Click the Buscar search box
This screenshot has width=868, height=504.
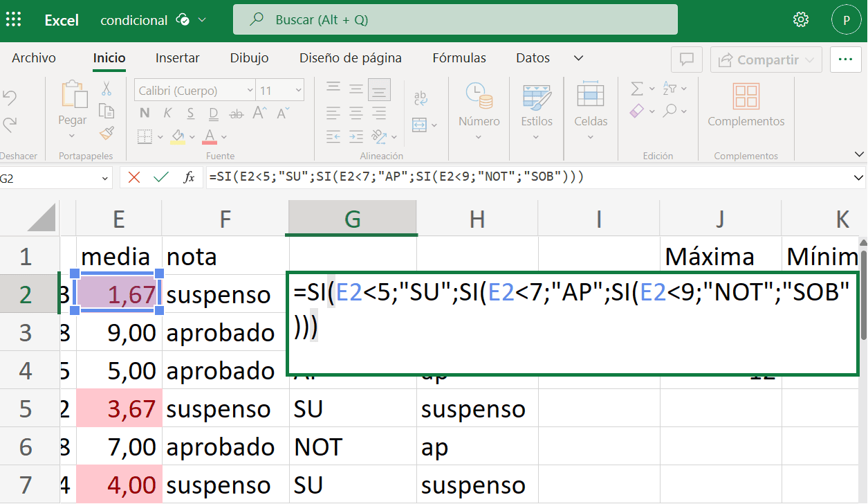(x=455, y=20)
